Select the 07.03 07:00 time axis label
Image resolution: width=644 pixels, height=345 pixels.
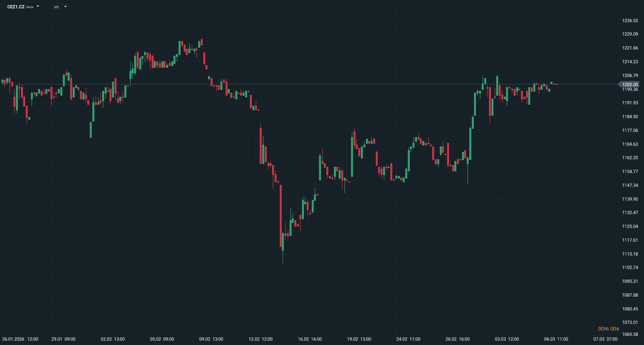(605, 339)
